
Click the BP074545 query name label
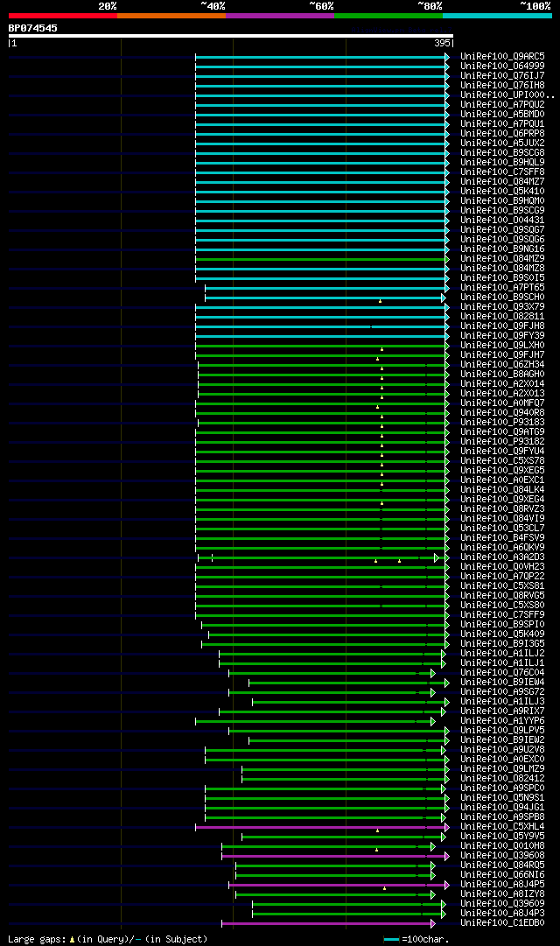click(33, 28)
